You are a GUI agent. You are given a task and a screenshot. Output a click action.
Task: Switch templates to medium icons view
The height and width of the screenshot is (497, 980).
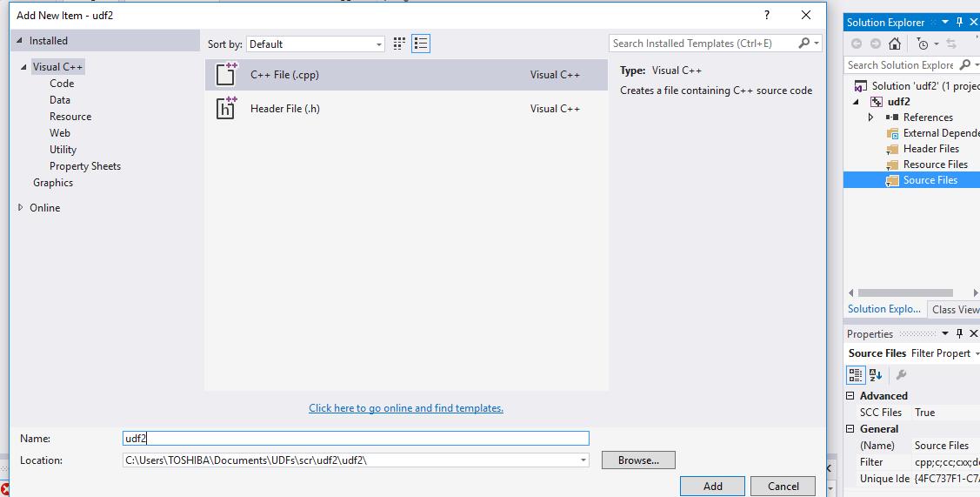pos(399,44)
